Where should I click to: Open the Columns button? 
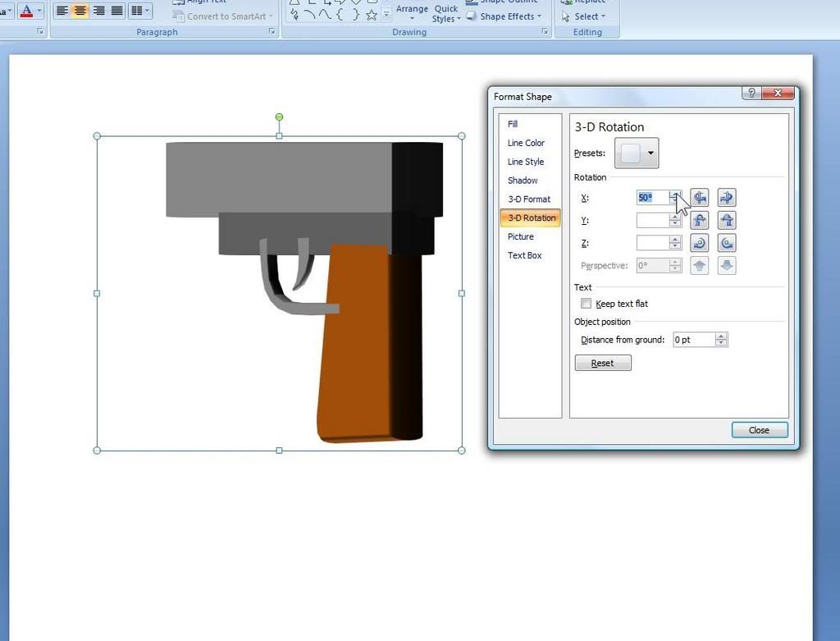coord(140,10)
